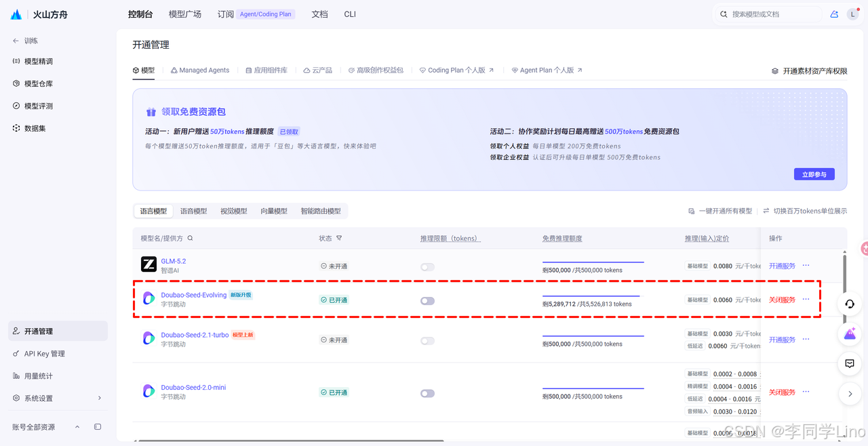This screenshot has width=868, height=446.
Task: Toggle 推理限额 switch for Doubao-Seed-2.0-mini
Action: (427, 393)
